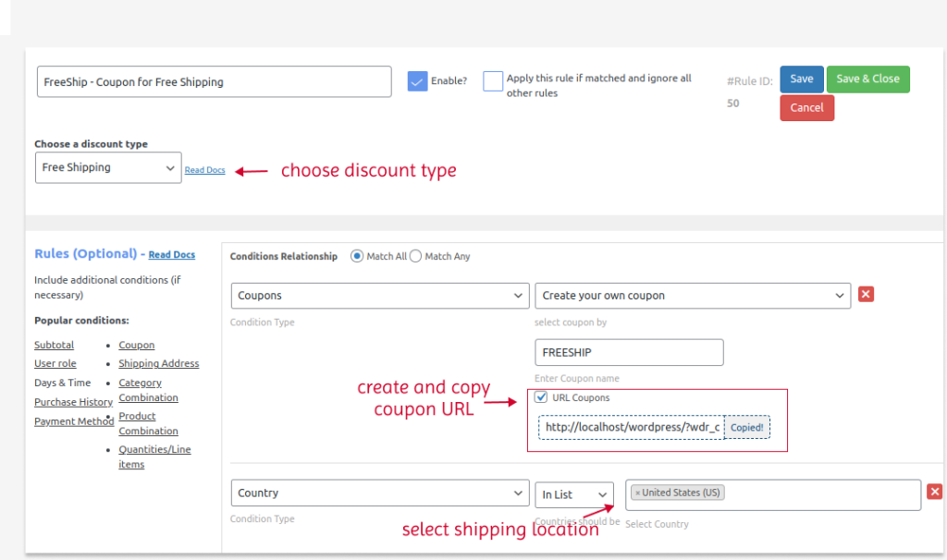Check "Apply this rule if matched" option
The image size is (947, 560).
[493, 81]
